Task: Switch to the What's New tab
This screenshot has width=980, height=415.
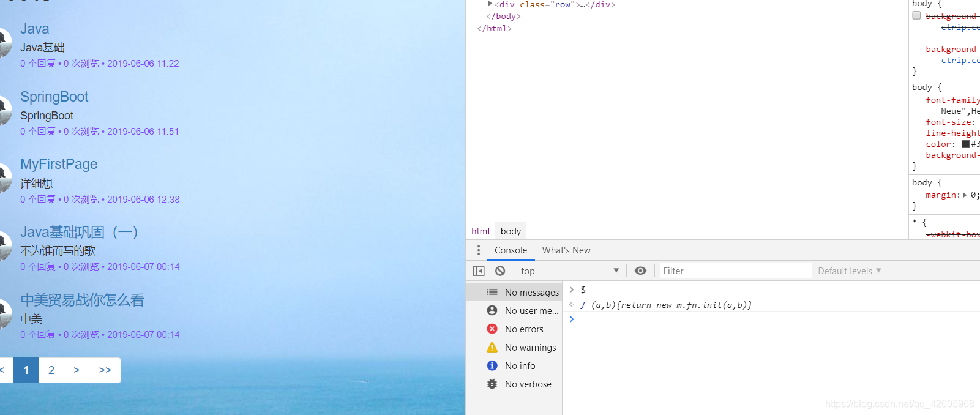Action: tap(566, 250)
